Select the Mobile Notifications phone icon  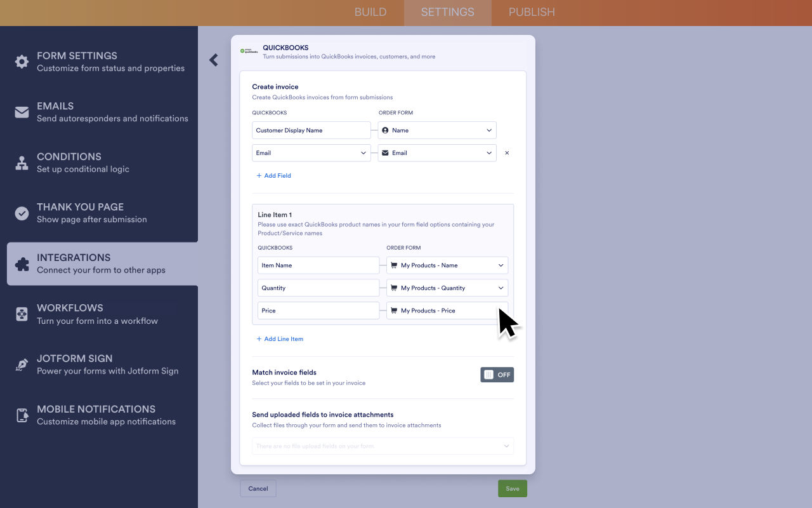[21, 415]
